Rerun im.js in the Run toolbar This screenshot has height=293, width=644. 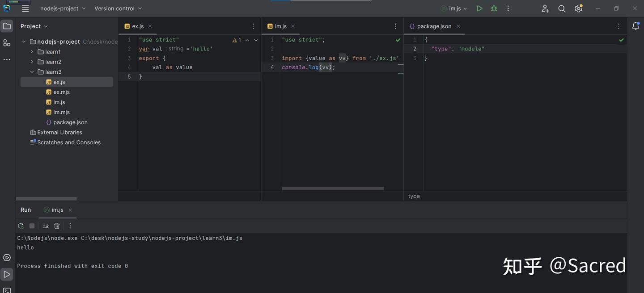(21, 226)
